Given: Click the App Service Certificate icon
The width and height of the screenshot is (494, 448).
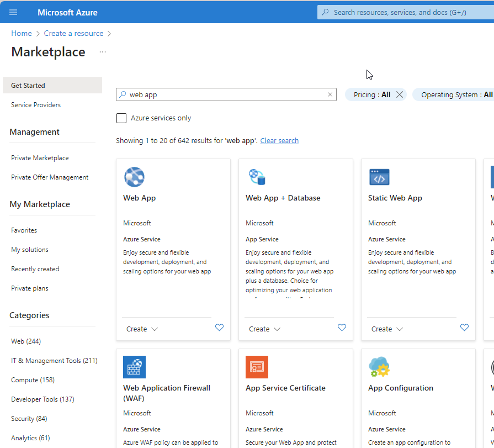Looking at the screenshot, I should pos(257,367).
